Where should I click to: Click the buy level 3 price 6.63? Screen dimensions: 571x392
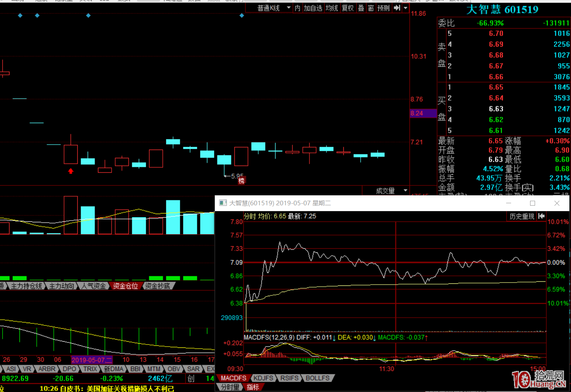pos(496,109)
